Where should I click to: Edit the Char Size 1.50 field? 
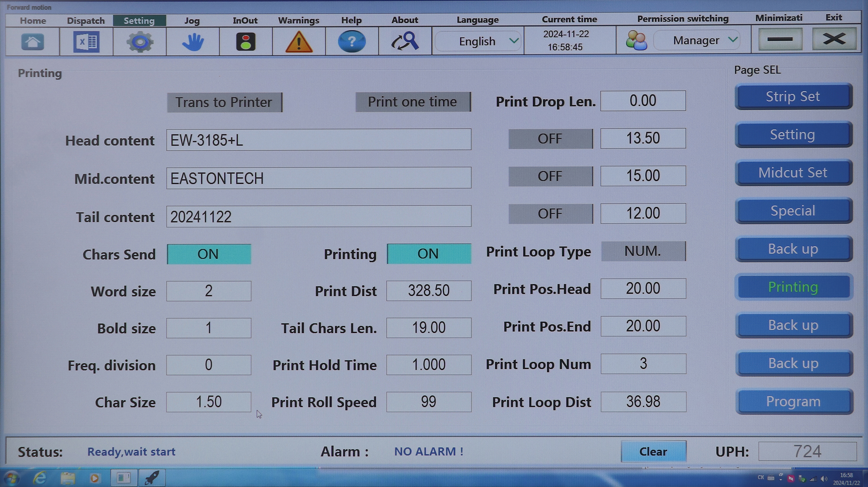(x=209, y=402)
